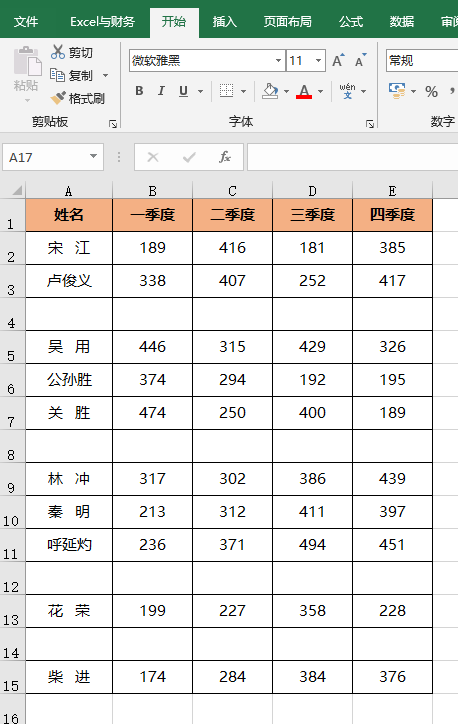Click the phonetic guide wén icon
Image resolution: width=458 pixels, height=724 pixels.
click(x=347, y=91)
